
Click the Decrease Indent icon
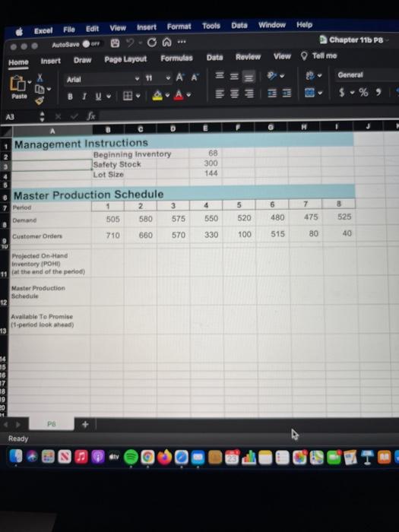272,93
